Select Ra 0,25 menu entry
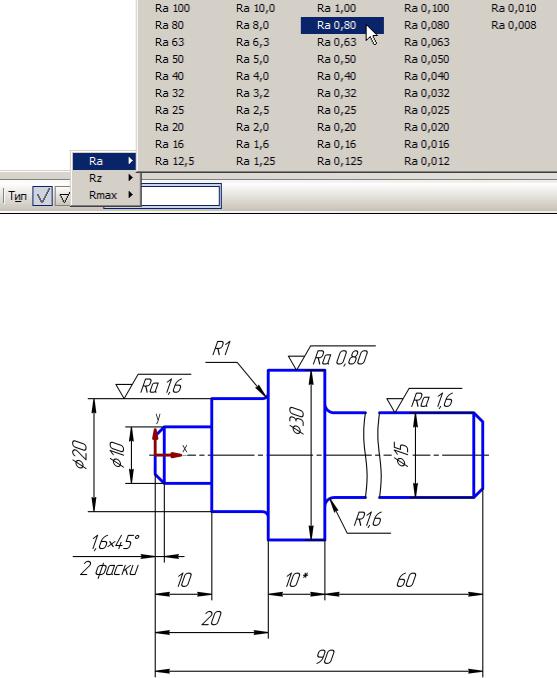This screenshot has height=678, width=557. tap(336, 110)
